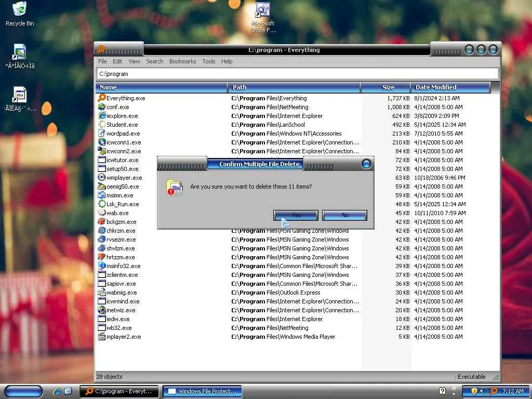Open the Bookmarks menu

tap(182, 61)
